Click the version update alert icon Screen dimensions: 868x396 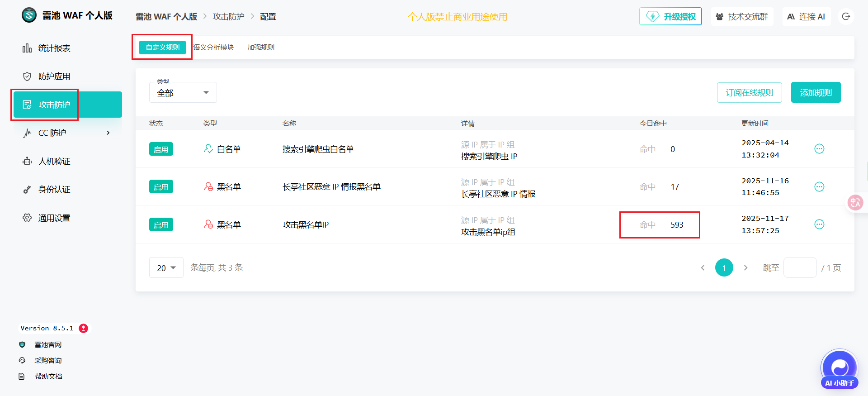pos(83,328)
